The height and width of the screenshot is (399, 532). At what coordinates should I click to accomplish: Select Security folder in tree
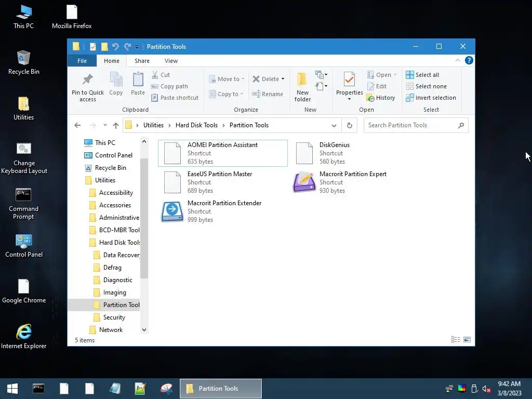tap(110, 317)
